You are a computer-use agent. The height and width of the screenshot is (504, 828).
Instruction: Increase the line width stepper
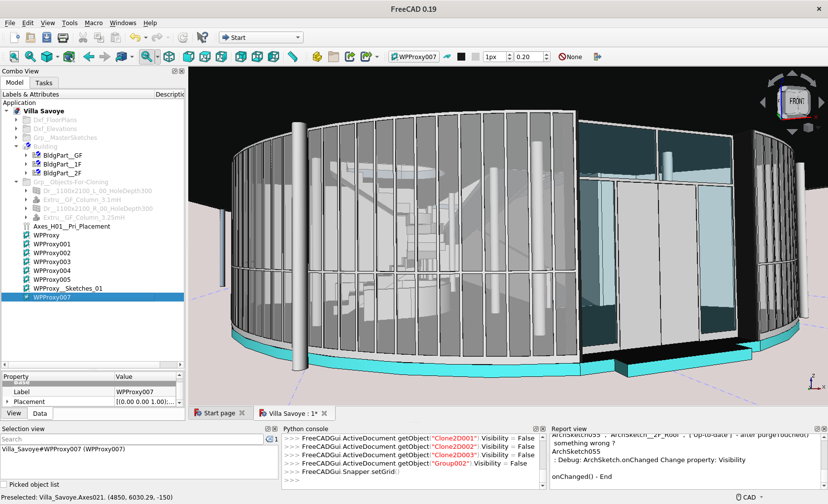point(510,54)
